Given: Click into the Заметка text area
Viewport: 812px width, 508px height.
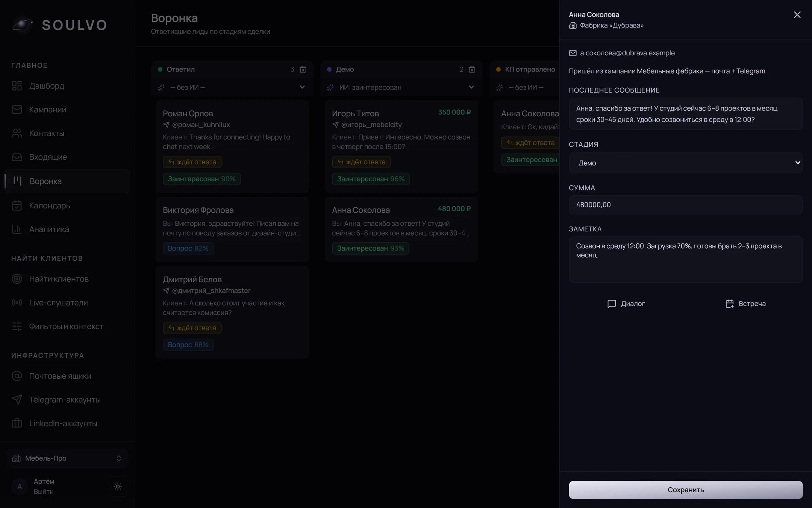Looking at the screenshot, I should click(x=686, y=260).
